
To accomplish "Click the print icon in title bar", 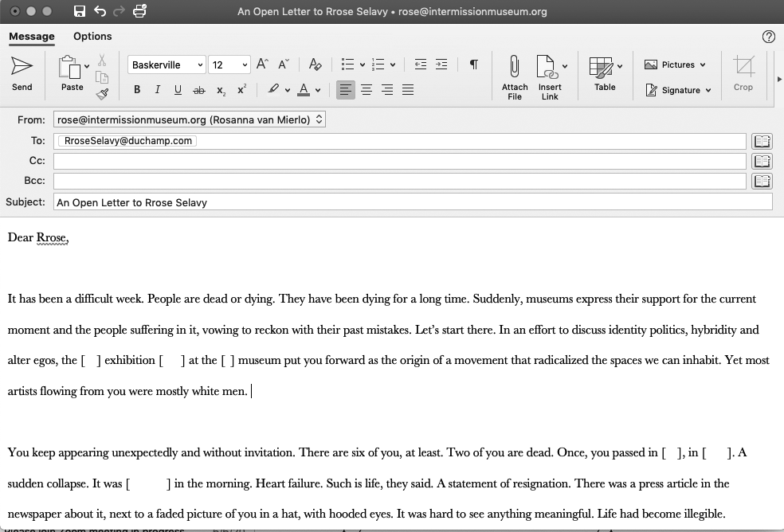I will 140,11.
